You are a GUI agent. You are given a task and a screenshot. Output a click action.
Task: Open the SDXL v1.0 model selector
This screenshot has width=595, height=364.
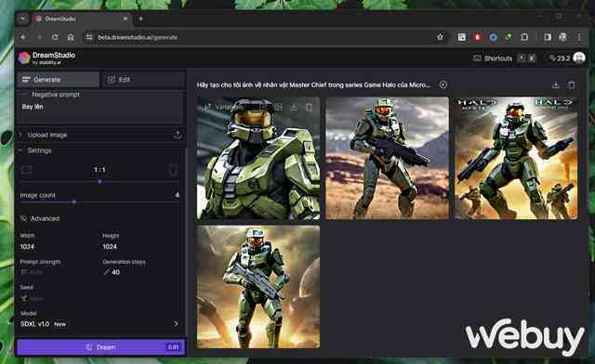tap(99, 324)
